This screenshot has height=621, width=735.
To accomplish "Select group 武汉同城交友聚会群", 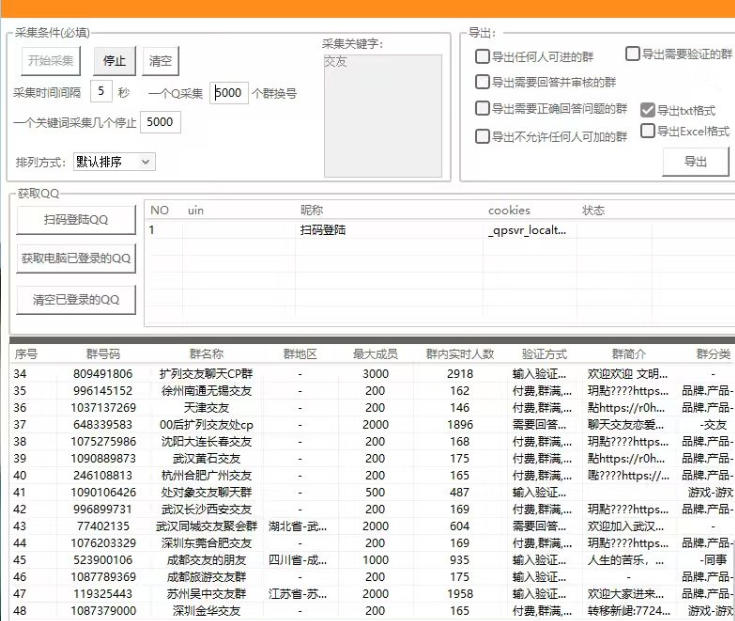I will 206,526.
